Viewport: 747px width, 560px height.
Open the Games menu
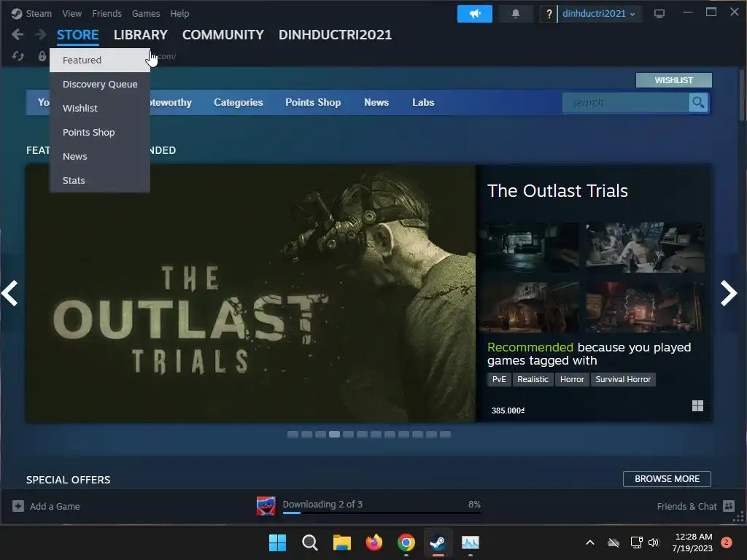point(146,13)
